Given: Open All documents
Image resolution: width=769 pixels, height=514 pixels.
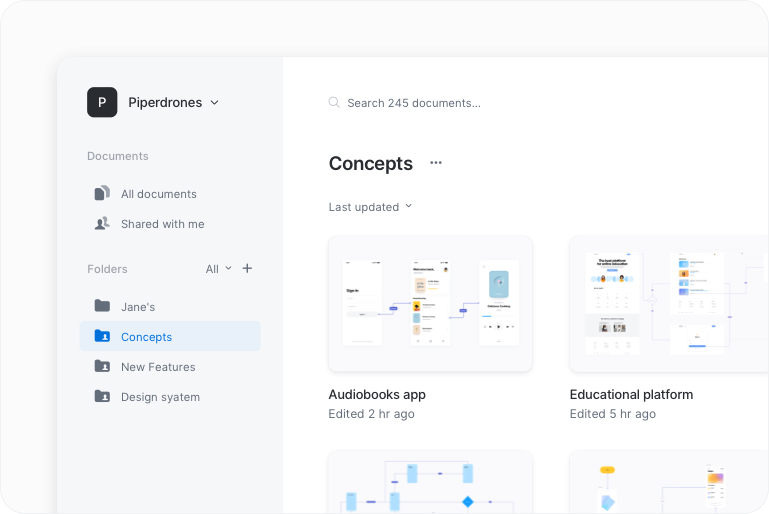Looking at the screenshot, I should pyautogui.click(x=170, y=194).
